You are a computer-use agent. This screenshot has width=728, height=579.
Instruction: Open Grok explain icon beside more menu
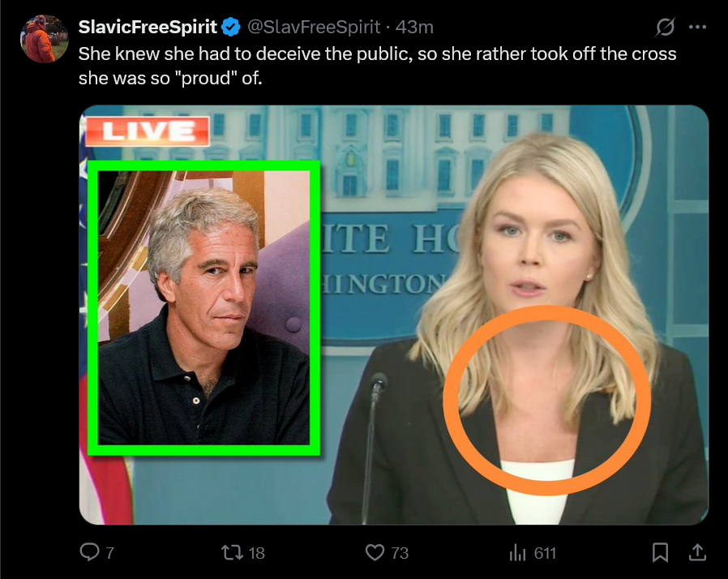point(665,27)
